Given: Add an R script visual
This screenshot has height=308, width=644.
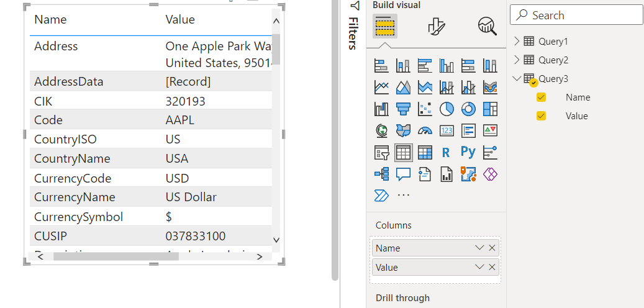Looking at the screenshot, I should click(x=446, y=152).
